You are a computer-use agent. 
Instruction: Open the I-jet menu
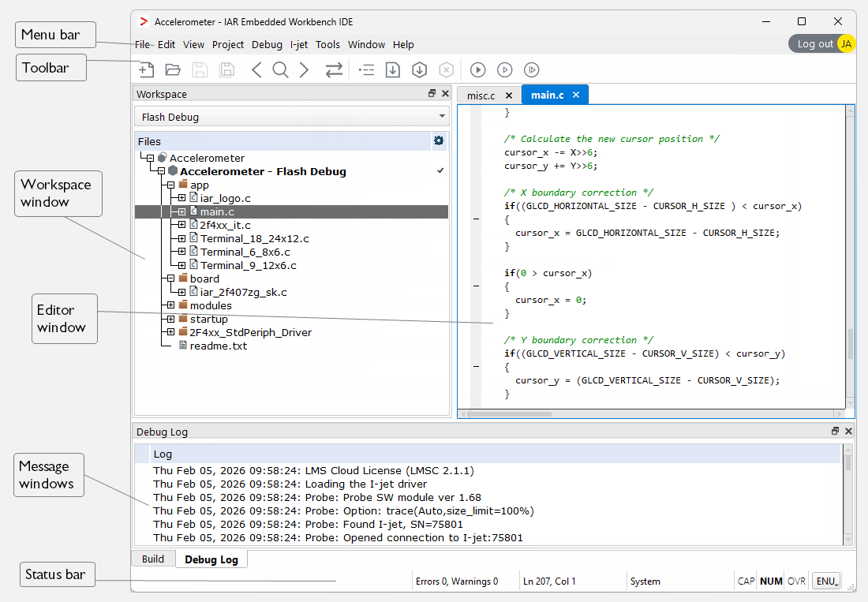click(x=299, y=44)
